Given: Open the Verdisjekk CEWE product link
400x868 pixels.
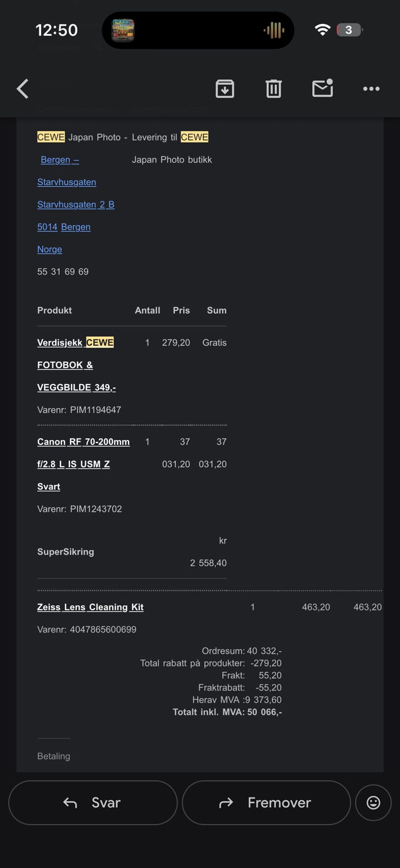Looking at the screenshot, I should coord(75,342).
